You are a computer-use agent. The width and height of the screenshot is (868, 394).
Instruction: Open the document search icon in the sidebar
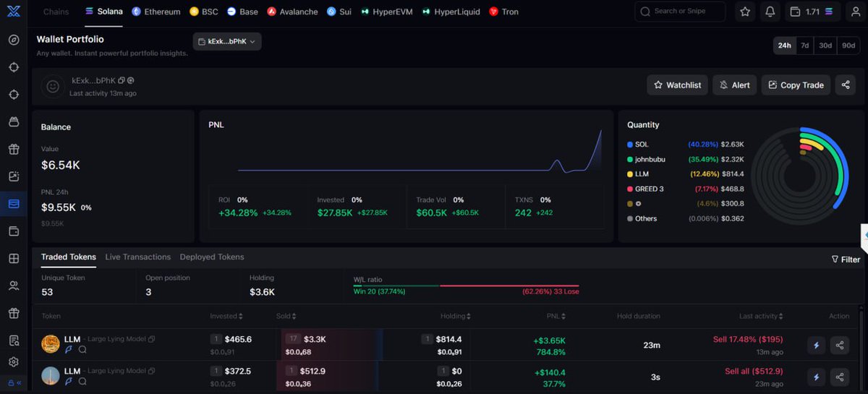click(x=14, y=341)
